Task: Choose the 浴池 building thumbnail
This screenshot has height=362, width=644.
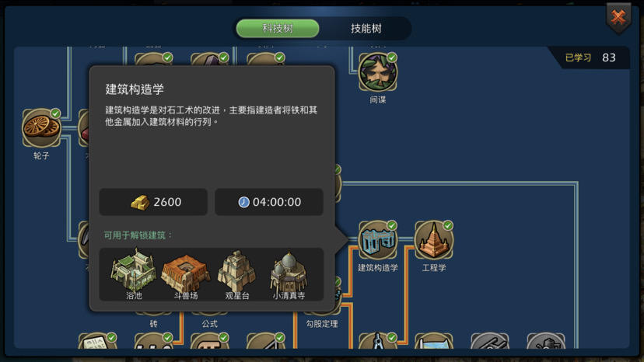Action: coord(134,273)
